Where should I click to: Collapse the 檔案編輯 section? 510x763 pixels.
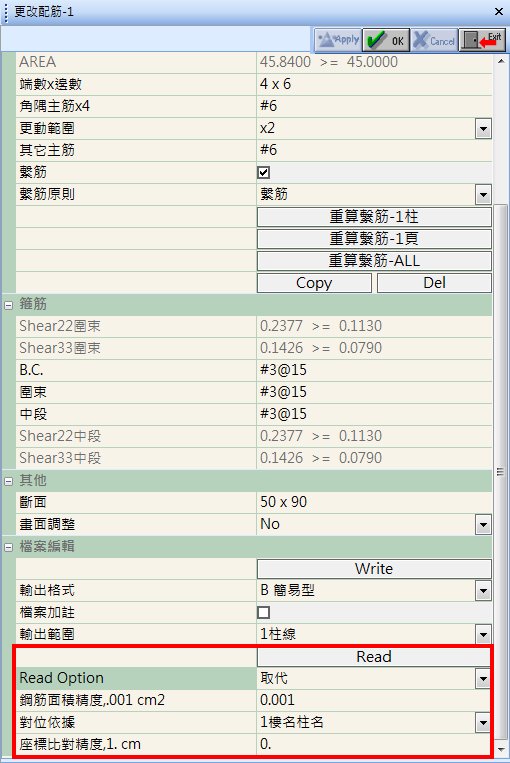click(8, 547)
